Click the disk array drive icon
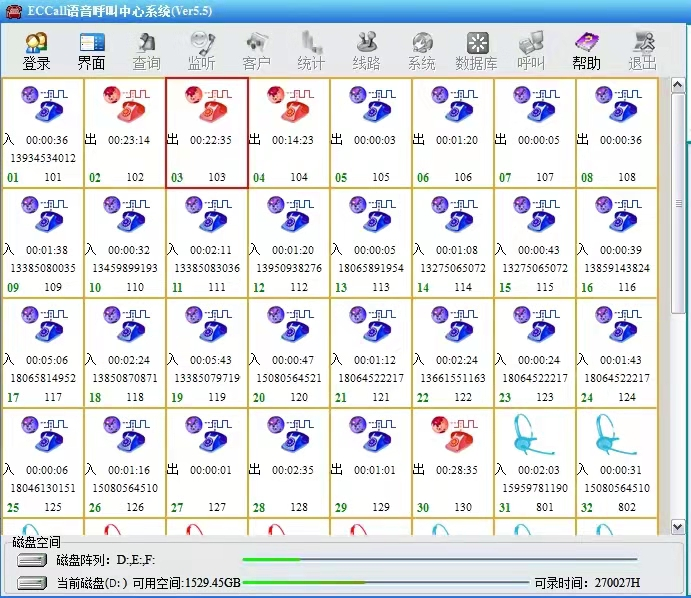This screenshot has height=598, width=691. pos(32,561)
